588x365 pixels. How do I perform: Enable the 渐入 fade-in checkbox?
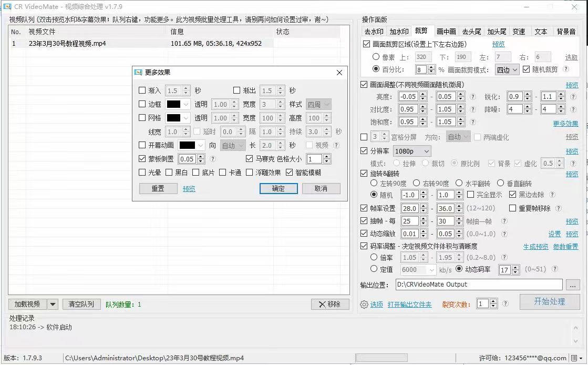tap(142, 91)
